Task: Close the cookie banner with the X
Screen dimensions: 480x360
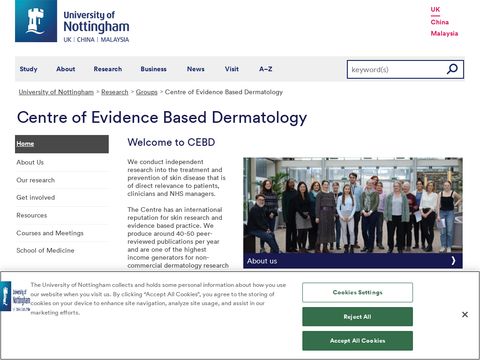Action: pos(465,315)
